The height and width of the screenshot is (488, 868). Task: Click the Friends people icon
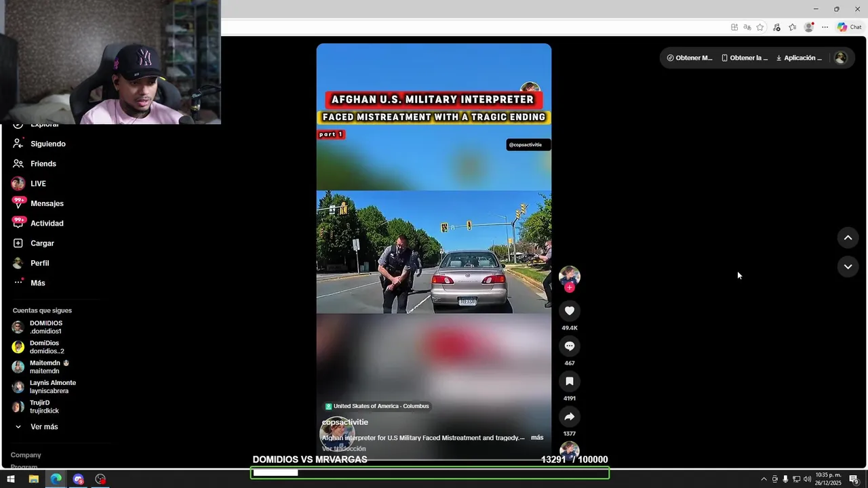tap(18, 163)
